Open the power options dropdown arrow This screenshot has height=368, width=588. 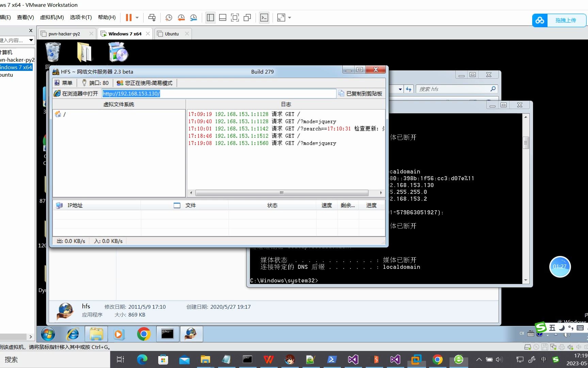pyautogui.click(x=137, y=17)
